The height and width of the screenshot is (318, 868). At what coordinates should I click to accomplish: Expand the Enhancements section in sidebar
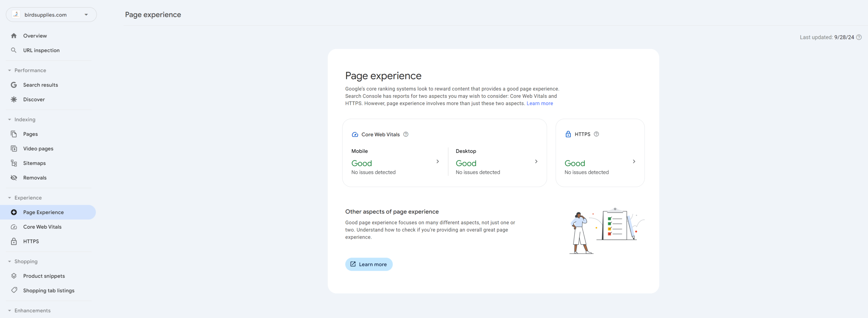[9, 311]
